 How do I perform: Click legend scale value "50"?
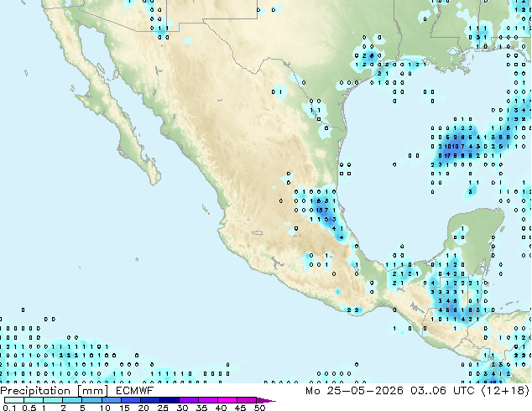260,408
